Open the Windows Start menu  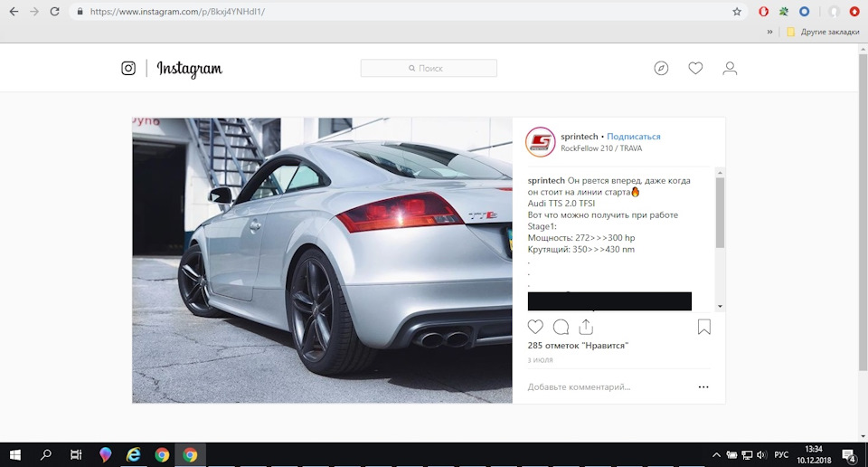pos(15,455)
